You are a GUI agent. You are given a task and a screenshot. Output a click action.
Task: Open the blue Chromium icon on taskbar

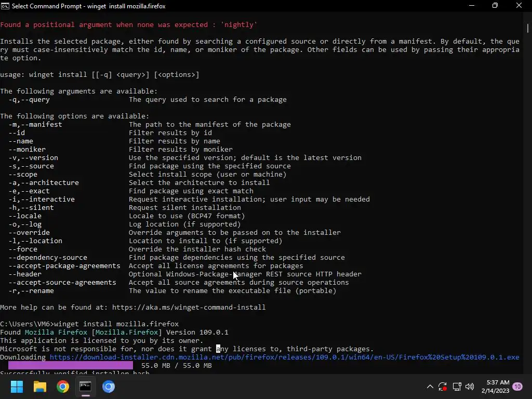[x=109, y=387]
